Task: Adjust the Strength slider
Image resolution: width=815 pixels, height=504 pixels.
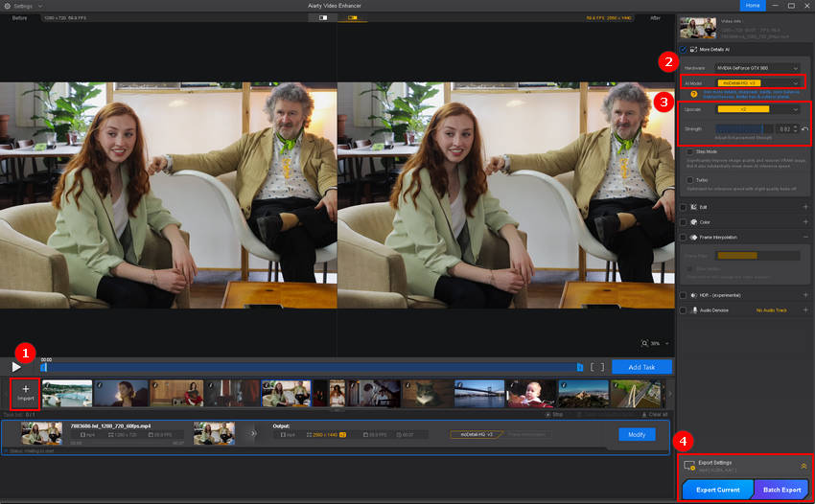Action: coord(744,128)
